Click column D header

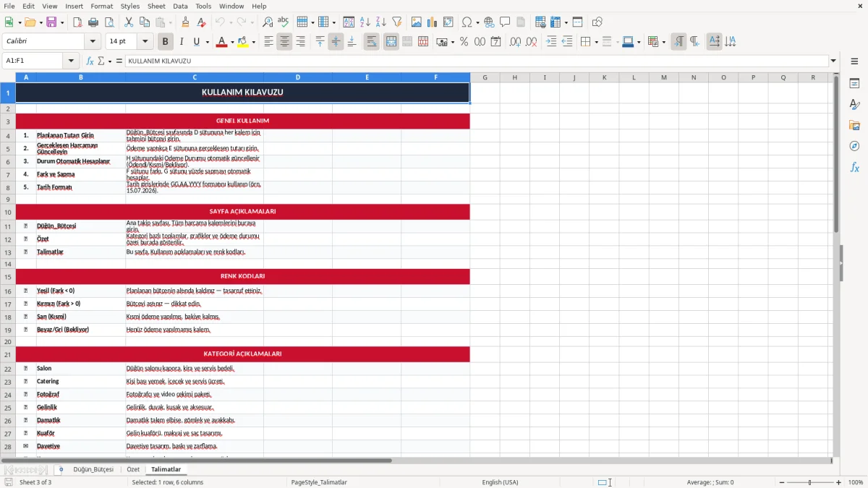297,77
